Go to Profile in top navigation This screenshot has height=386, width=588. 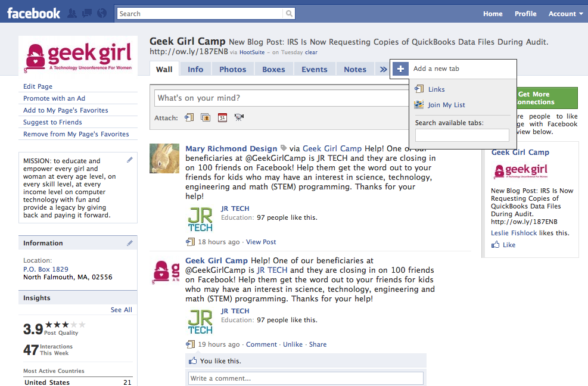[x=525, y=14]
